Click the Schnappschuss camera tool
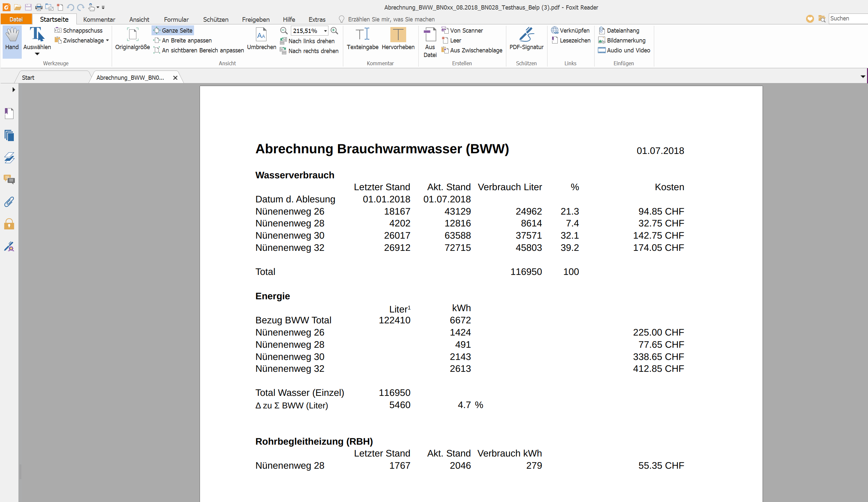 78,30
